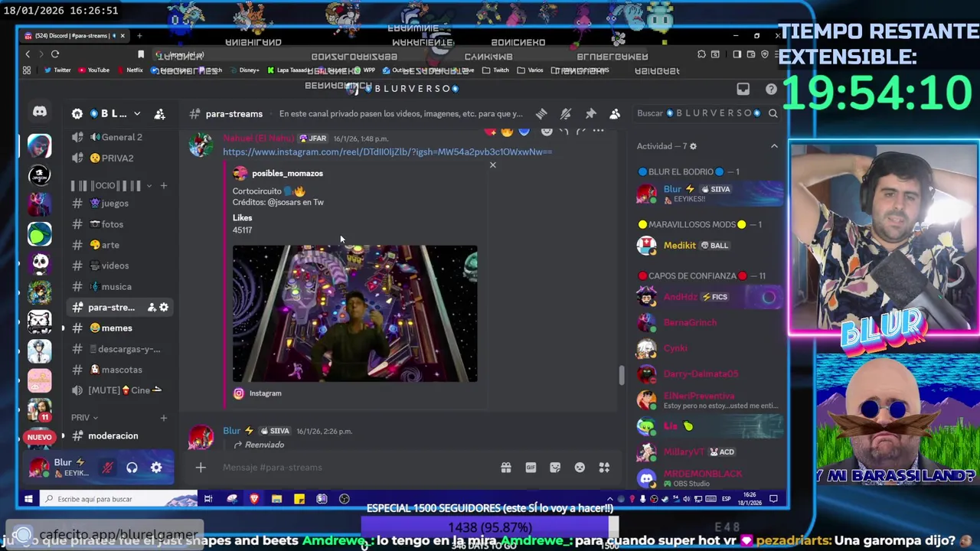This screenshot has height=551, width=980.
Task: Open invite icon on para-streams channel
Action: coord(152,307)
